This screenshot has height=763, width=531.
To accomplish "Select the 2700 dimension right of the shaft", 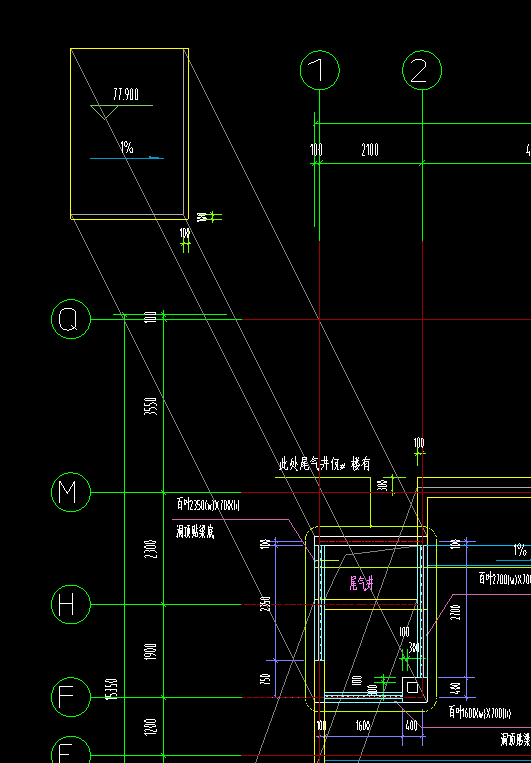I will (456, 612).
